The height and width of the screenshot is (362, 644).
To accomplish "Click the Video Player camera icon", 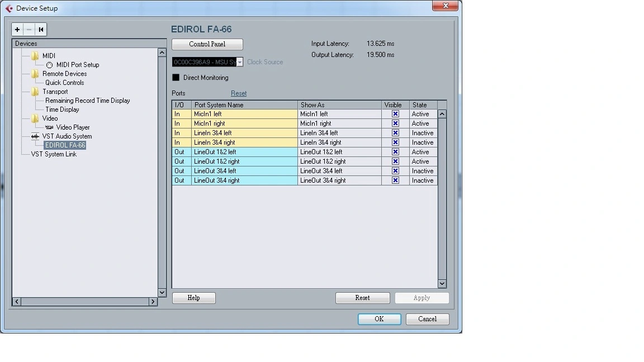I will coord(49,127).
